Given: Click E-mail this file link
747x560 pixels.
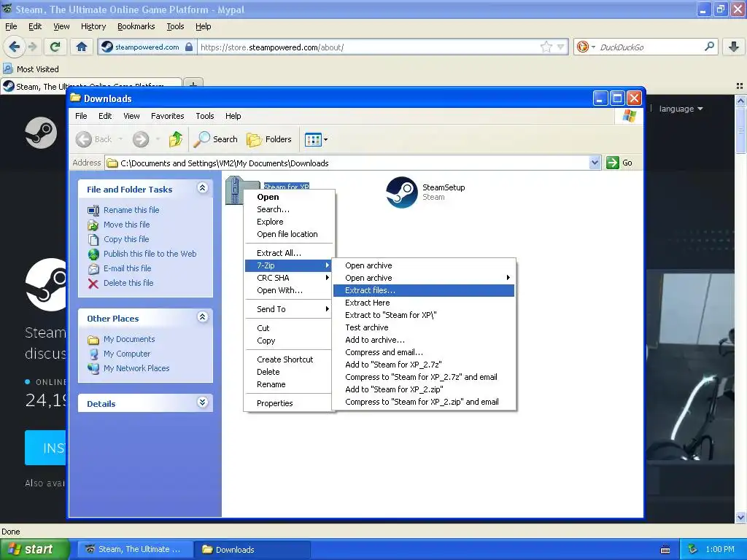Looking at the screenshot, I should (x=127, y=268).
